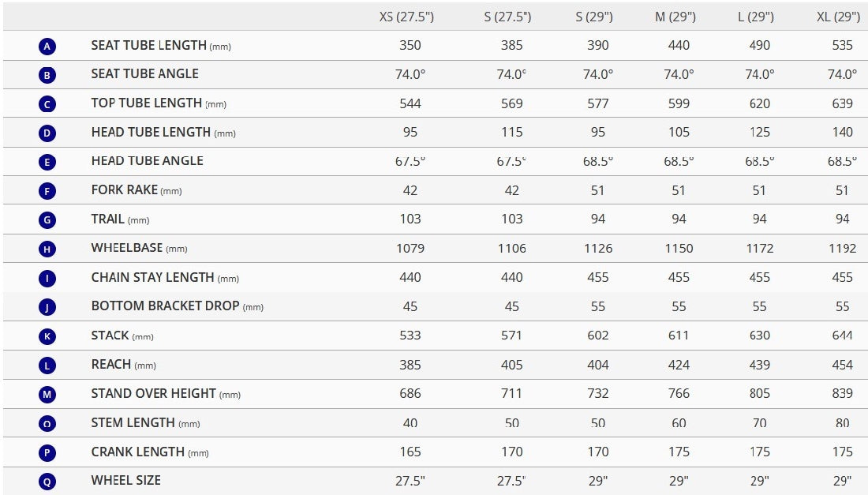Click the B icon for Seat Tube Angle
The image size is (868, 495).
[47, 75]
